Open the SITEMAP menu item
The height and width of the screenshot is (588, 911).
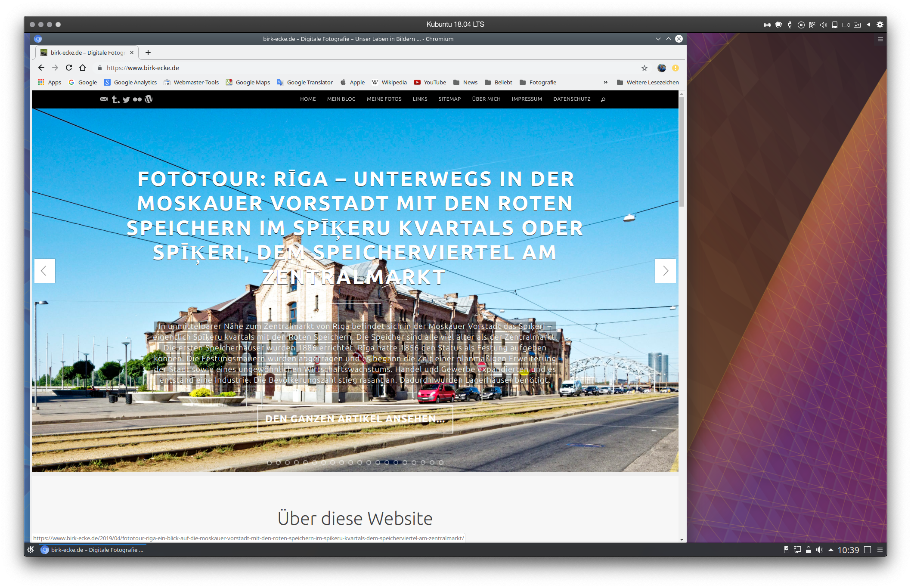coord(449,99)
